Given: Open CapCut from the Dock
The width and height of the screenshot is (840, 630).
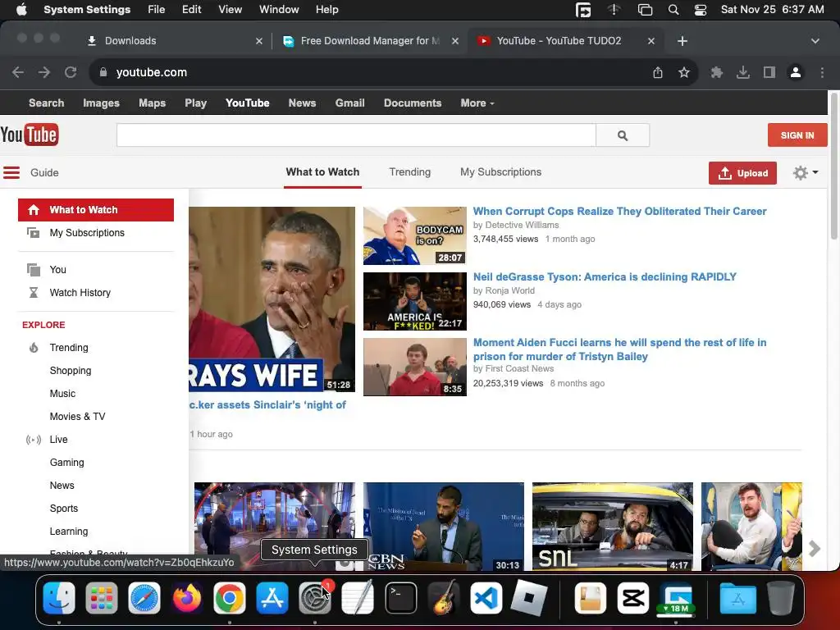Looking at the screenshot, I should [x=633, y=598].
